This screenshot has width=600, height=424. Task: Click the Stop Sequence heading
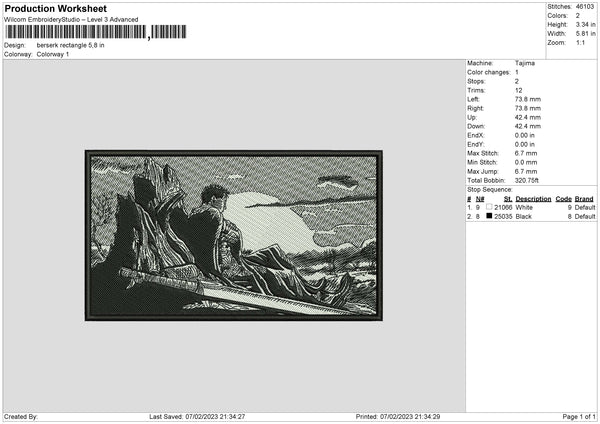[x=489, y=190]
